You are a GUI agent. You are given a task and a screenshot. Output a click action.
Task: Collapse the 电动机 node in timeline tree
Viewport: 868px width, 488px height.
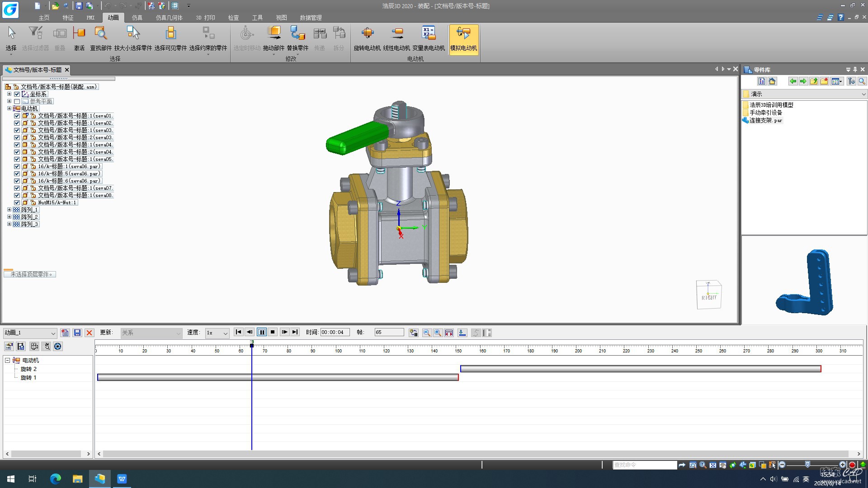pyautogui.click(x=8, y=360)
